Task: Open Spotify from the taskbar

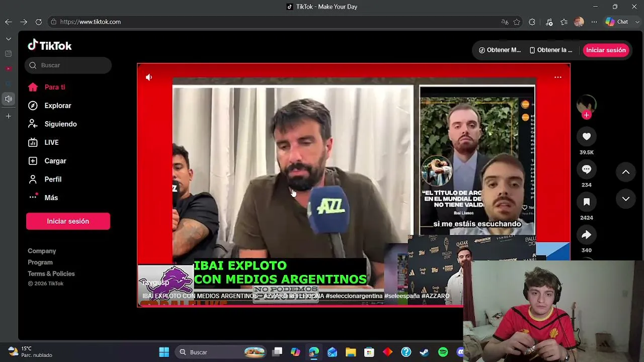Action: 443,352
